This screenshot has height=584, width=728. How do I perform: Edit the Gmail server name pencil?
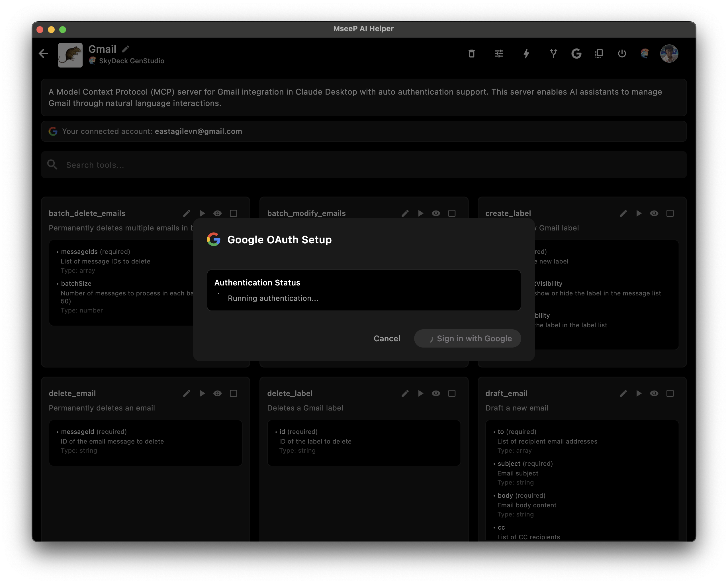tap(126, 49)
